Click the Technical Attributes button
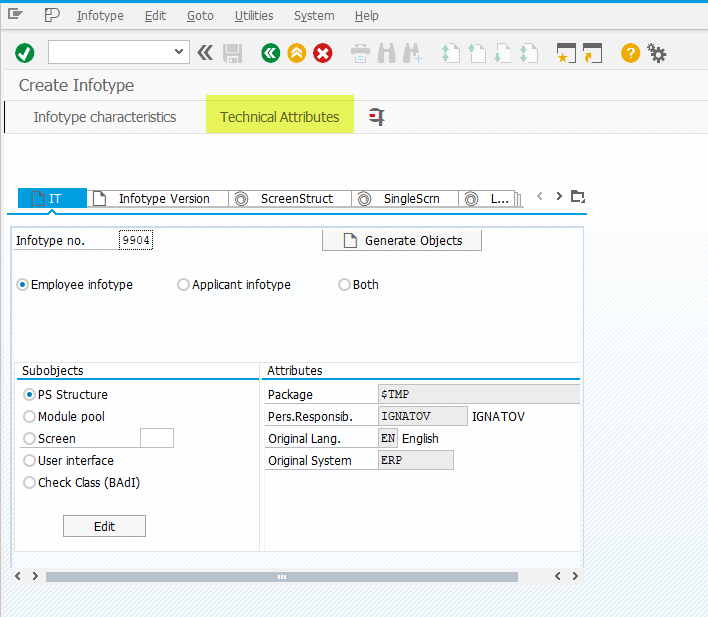This screenshot has height=617, width=708. coord(279,117)
